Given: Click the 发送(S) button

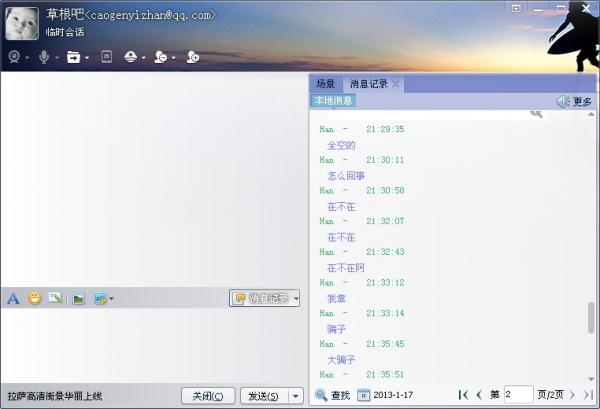Looking at the screenshot, I should click(264, 396).
